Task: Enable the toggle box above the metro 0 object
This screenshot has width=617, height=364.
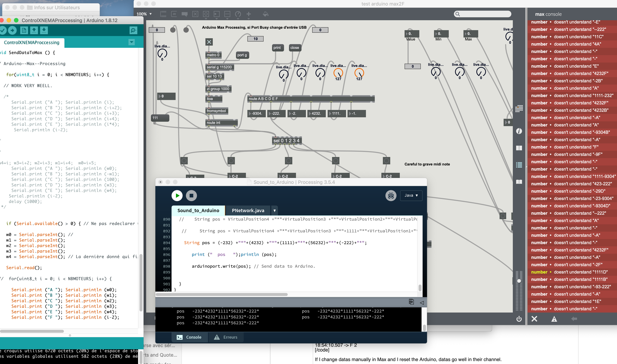Action: (x=209, y=42)
